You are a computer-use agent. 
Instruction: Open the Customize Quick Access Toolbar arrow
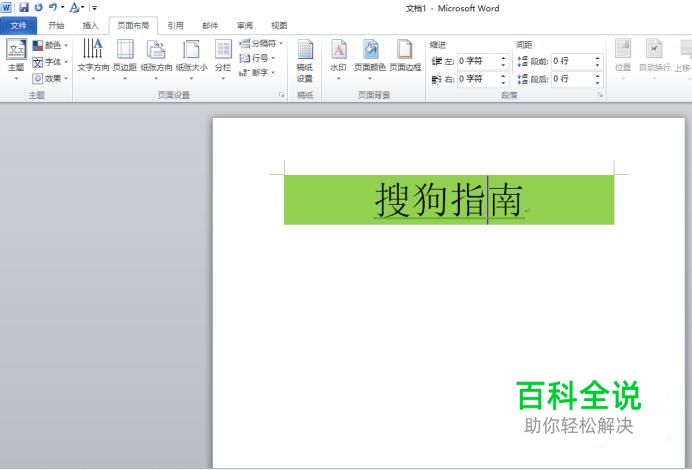[x=94, y=8]
